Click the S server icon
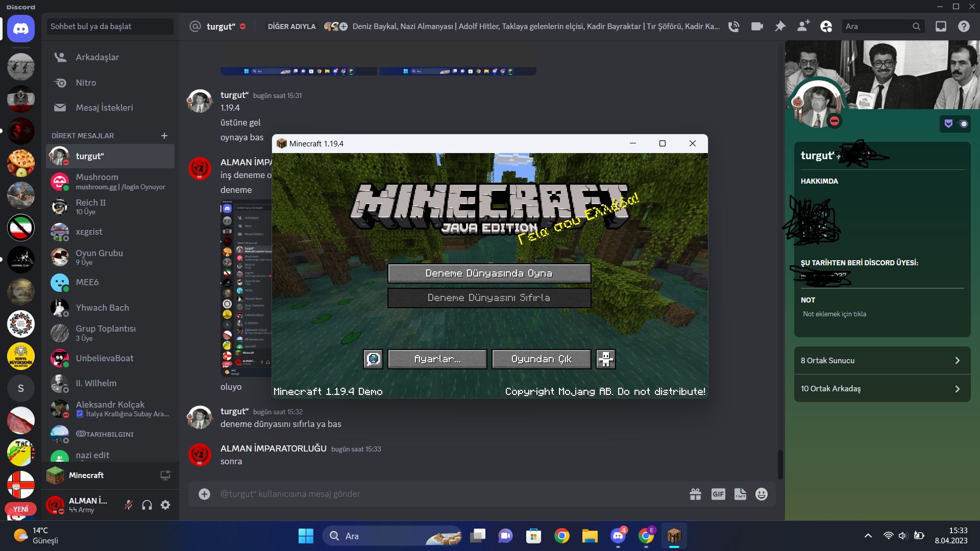Image resolution: width=980 pixels, height=551 pixels. tap(21, 388)
